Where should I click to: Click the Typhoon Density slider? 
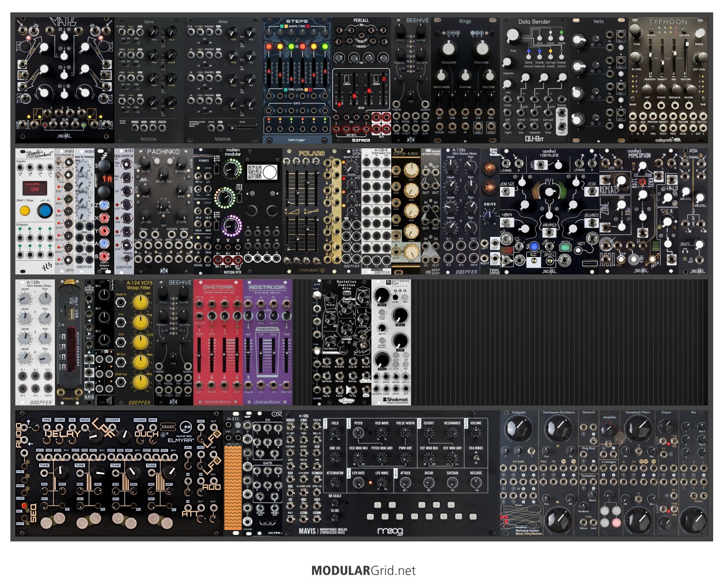tap(662, 58)
